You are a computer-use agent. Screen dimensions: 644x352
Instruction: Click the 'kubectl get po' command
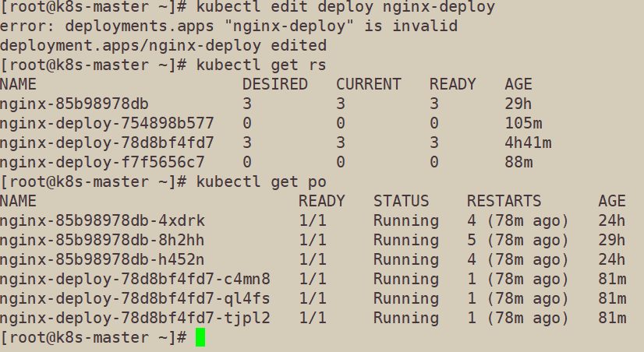point(261,181)
